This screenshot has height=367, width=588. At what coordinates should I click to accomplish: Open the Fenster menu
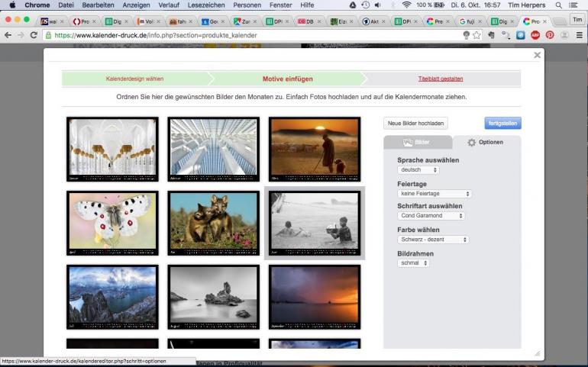pyautogui.click(x=280, y=5)
